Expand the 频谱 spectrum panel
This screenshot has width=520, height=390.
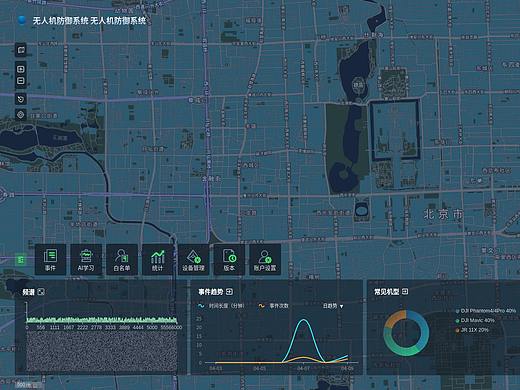pos(41,292)
